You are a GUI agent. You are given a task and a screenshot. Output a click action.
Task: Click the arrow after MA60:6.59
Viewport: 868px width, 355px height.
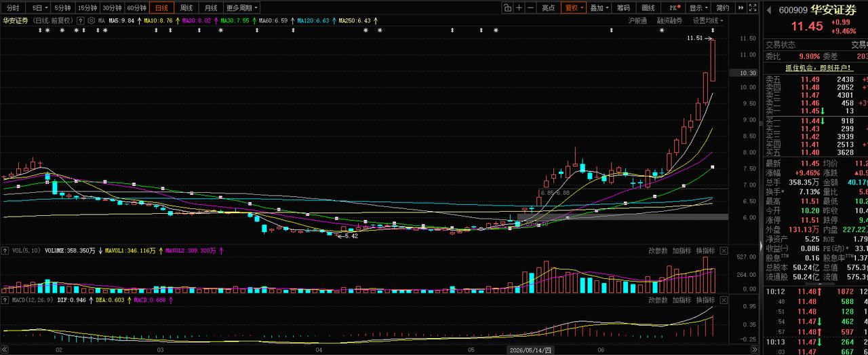pos(292,20)
